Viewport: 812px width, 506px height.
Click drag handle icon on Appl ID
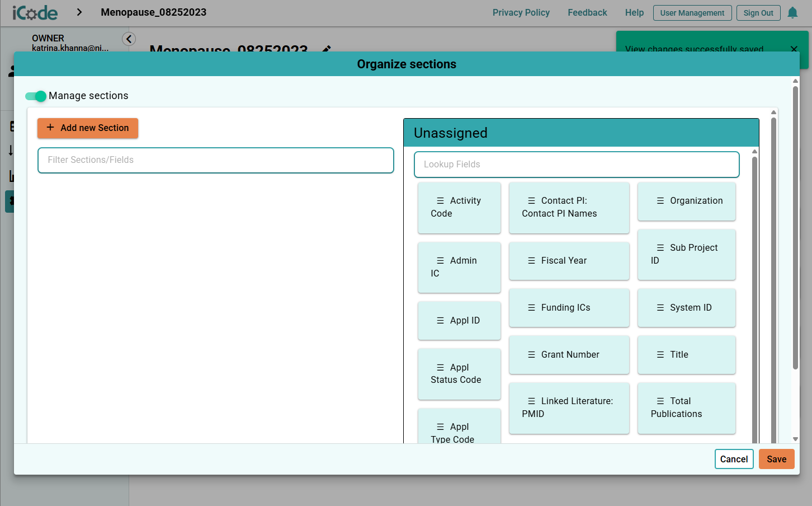[440, 320]
